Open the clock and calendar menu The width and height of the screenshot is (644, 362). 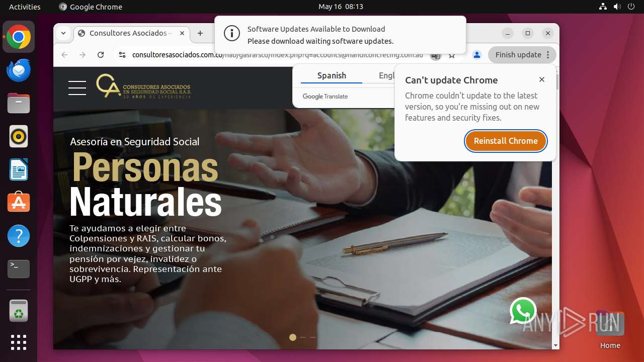(341, 7)
